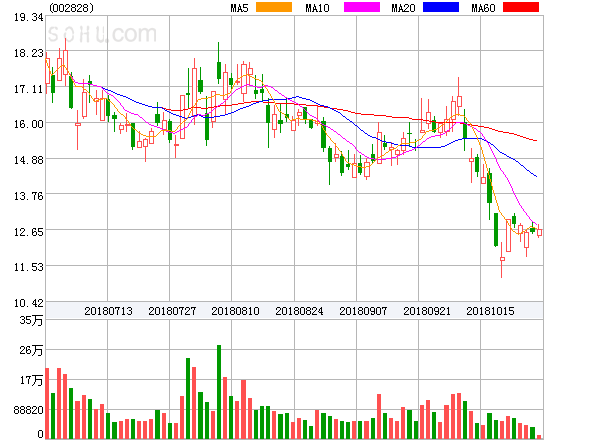Screen dimensions: 600x440
Task: Click the 35万 volume axis label
Action: 31,320
